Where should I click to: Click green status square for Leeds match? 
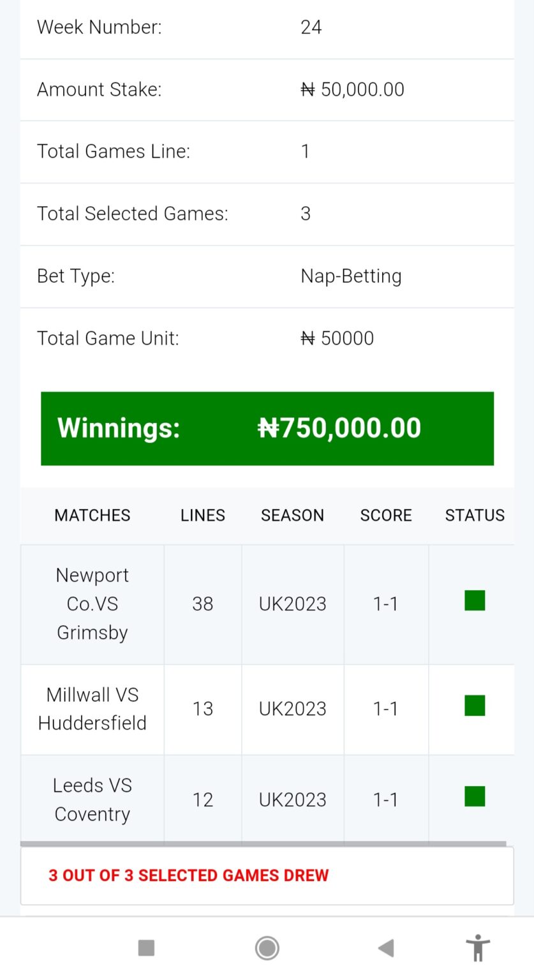475,796
